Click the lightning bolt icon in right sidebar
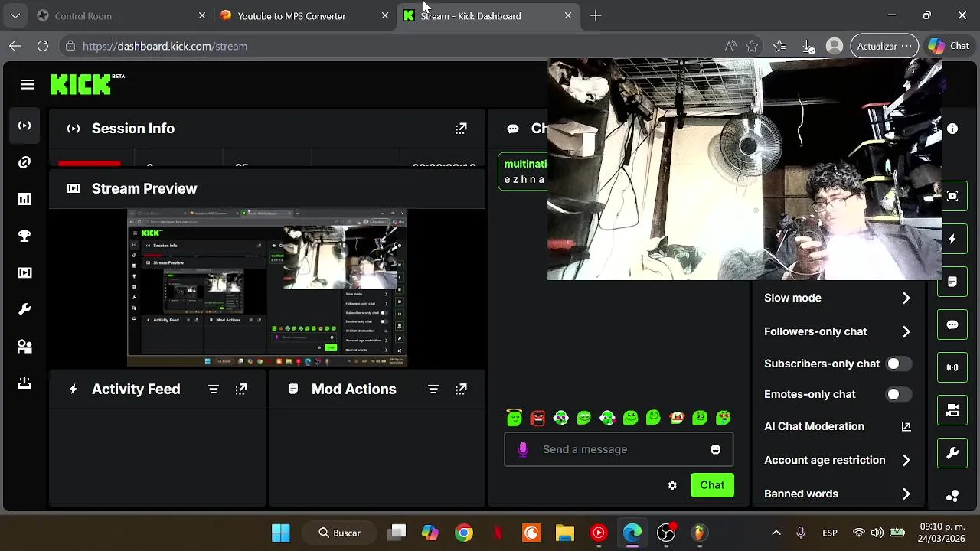Image resolution: width=980 pixels, height=551 pixels. [x=952, y=239]
